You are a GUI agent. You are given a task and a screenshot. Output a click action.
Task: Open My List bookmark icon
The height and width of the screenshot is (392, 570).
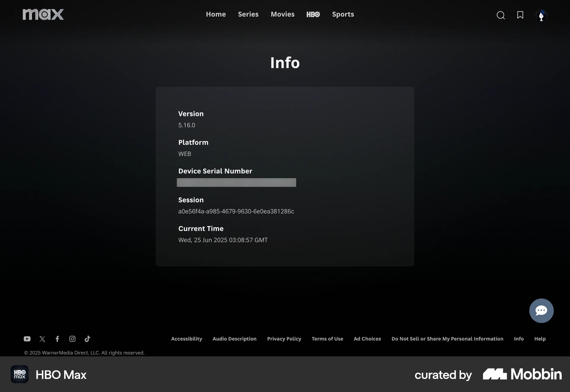click(x=520, y=15)
